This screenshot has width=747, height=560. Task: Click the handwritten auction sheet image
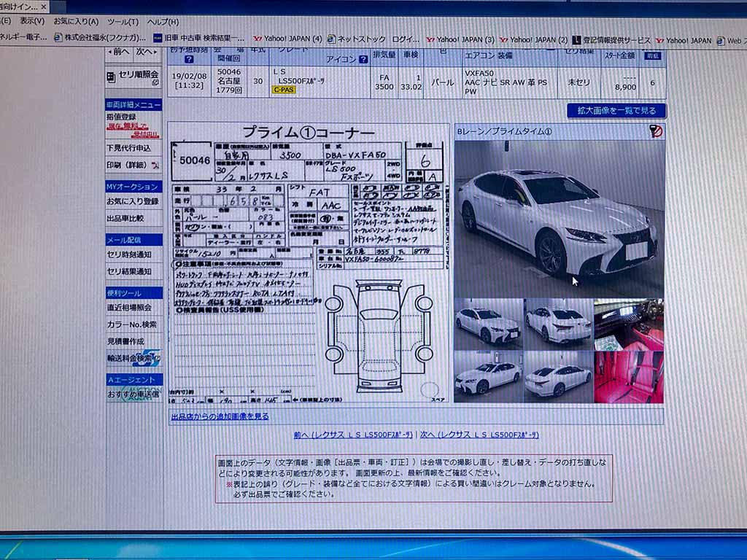click(308, 264)
